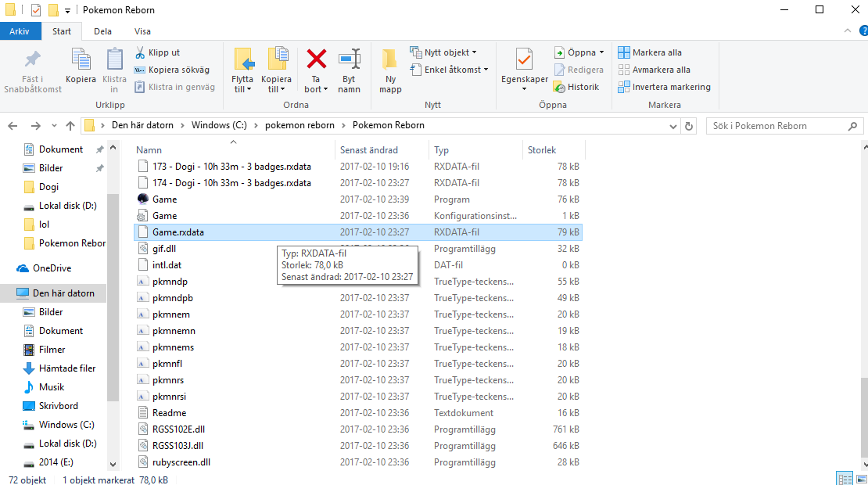This screenshot has height=485, width=868.
Task: Select file 174 - Dogi - 10h 33m - 3 badges.rxdata
Action: [358, 183]
